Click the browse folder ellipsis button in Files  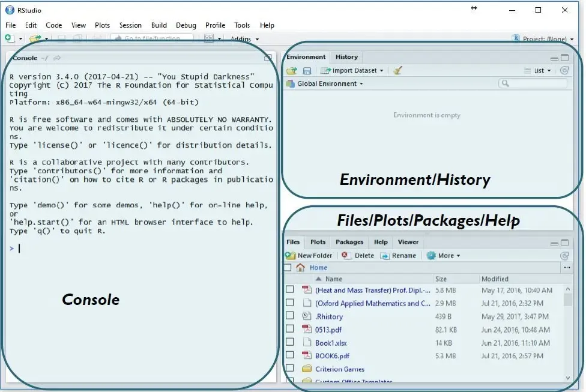(x=567, y=268)
